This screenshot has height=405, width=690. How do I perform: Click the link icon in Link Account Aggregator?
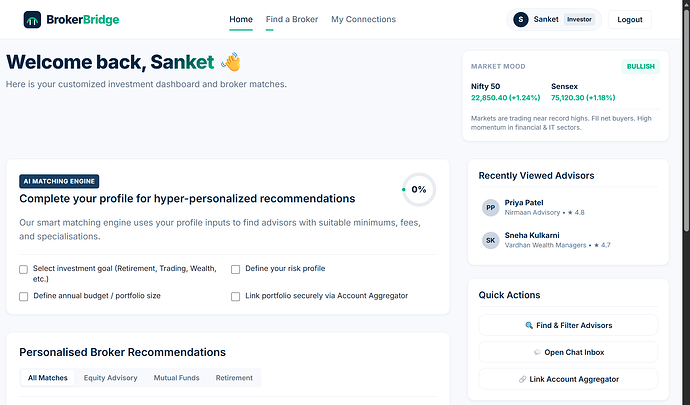(522, 379)
